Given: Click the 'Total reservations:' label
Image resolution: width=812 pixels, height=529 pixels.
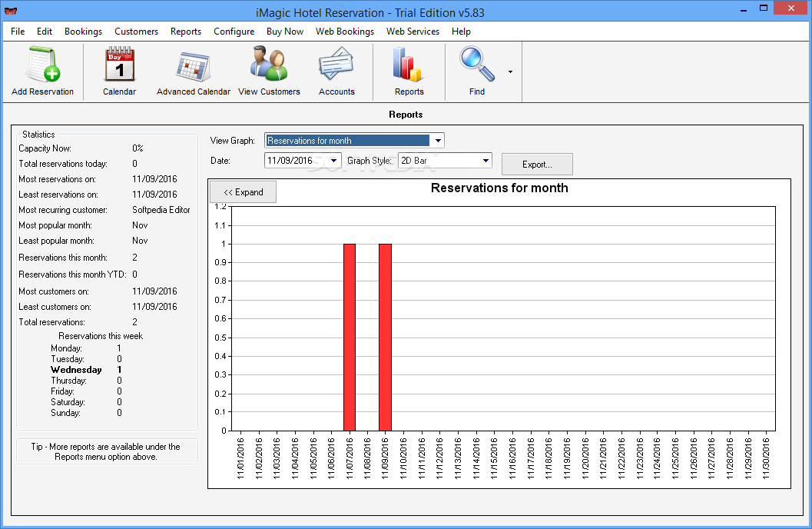Looking at the screenshot, I should 51,322.
